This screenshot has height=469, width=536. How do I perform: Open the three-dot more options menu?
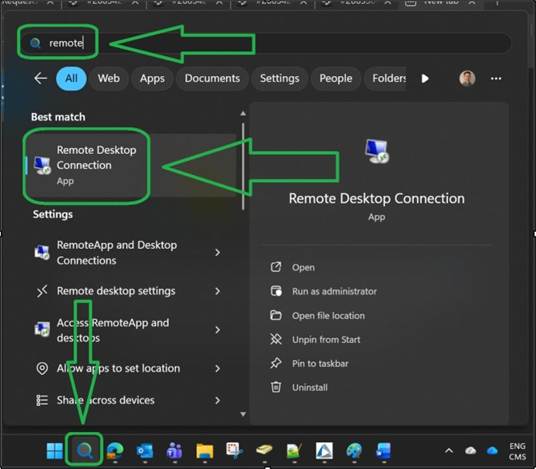coord(496,78)
